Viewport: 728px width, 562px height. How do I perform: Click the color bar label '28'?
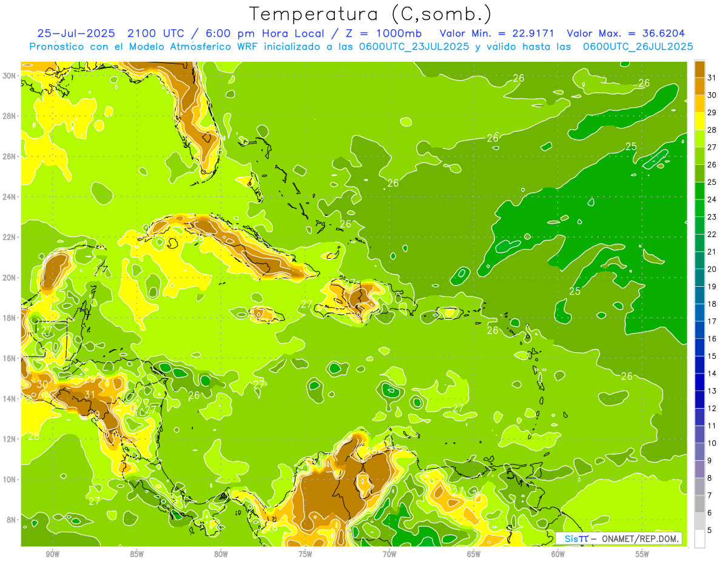tap(712, 130)
